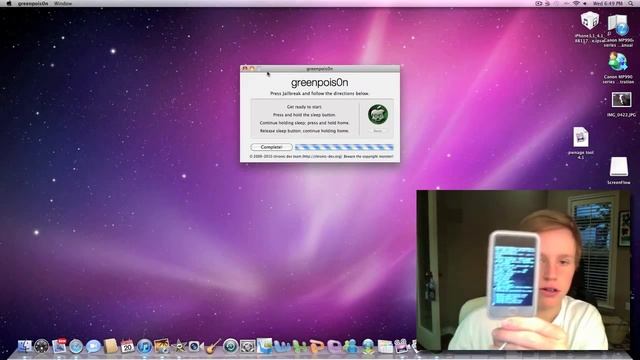The width and height of the screenshot is (640, 360).
Task: Launch iMovie star icon in the Dock
Action: click(179, 347)
